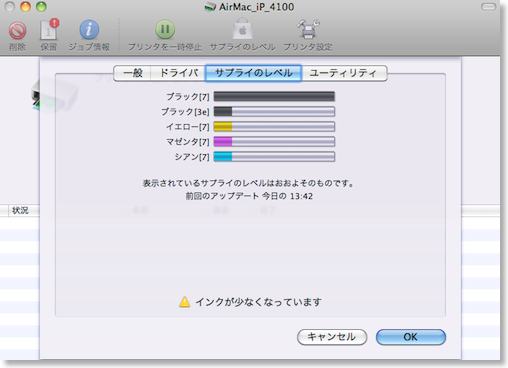Switch to the ドライバ tab

click(x=178, y=73)
